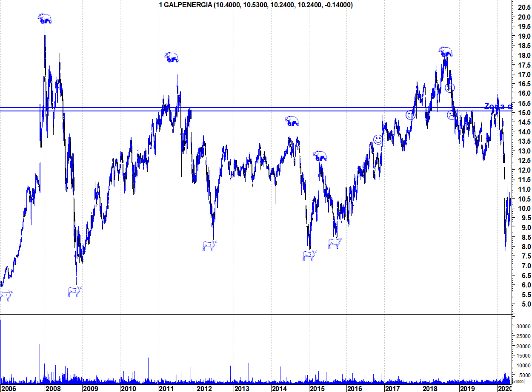Click the 25000 volume axis label
This screenshot has height=392, width=532.
pyautogui.click(x=523, y=336)
